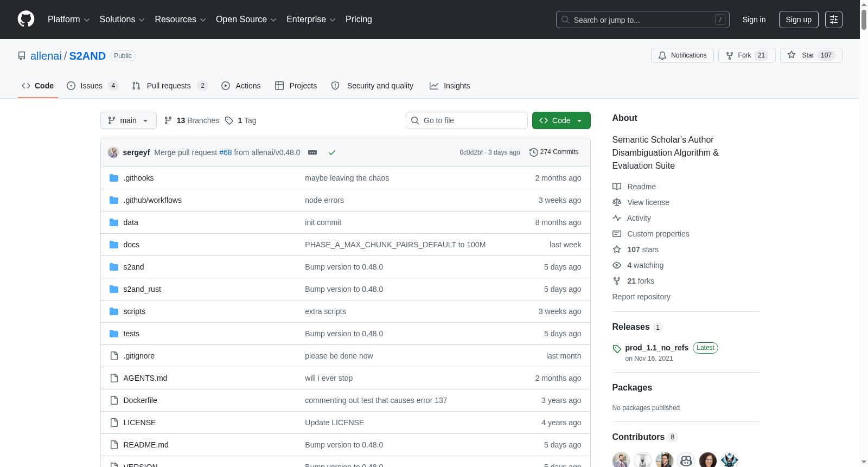Open the s2and folder

pyautogui.click(x=133, y=267)
